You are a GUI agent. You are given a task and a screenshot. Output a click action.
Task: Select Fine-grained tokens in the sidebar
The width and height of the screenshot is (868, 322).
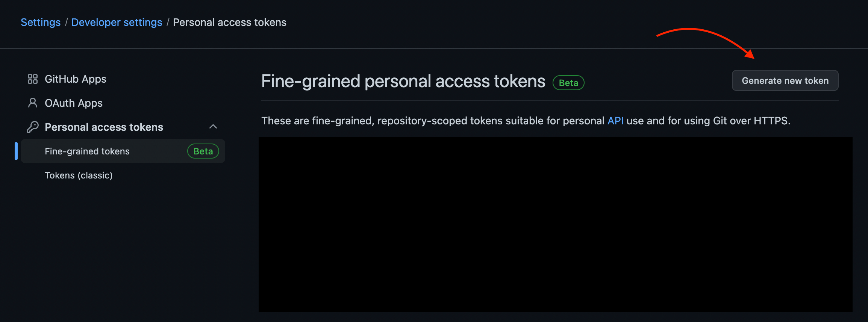[x=87, y=151]
